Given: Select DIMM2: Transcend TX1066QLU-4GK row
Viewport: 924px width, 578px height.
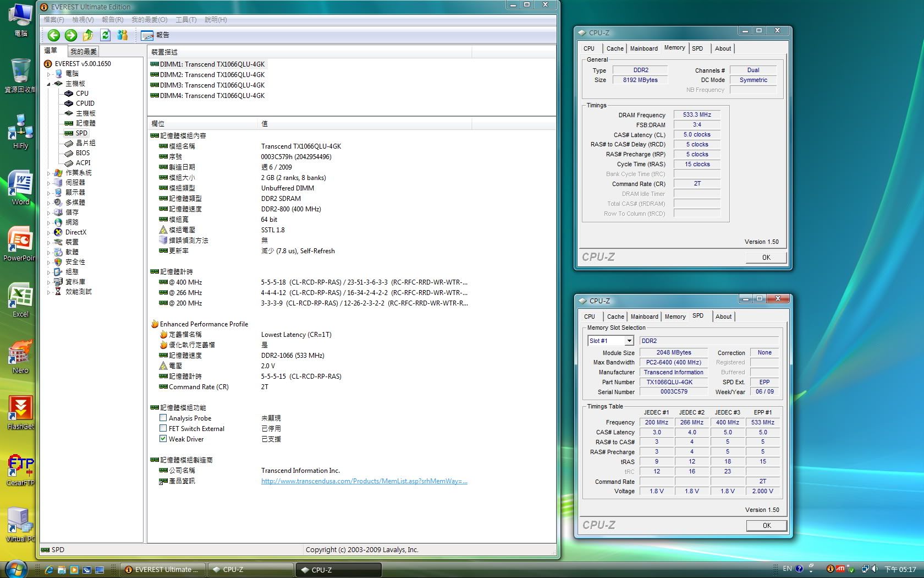Looking at the screenshot, I should tap(208, 75).
